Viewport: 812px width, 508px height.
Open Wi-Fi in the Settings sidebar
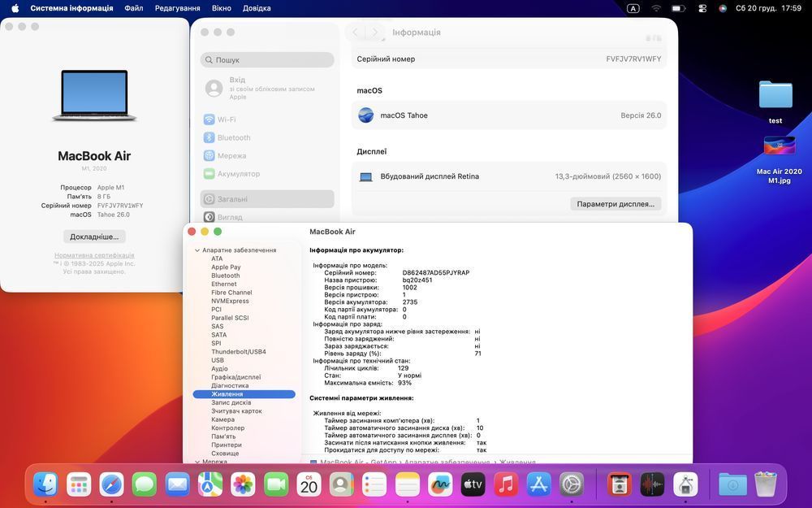267,119
